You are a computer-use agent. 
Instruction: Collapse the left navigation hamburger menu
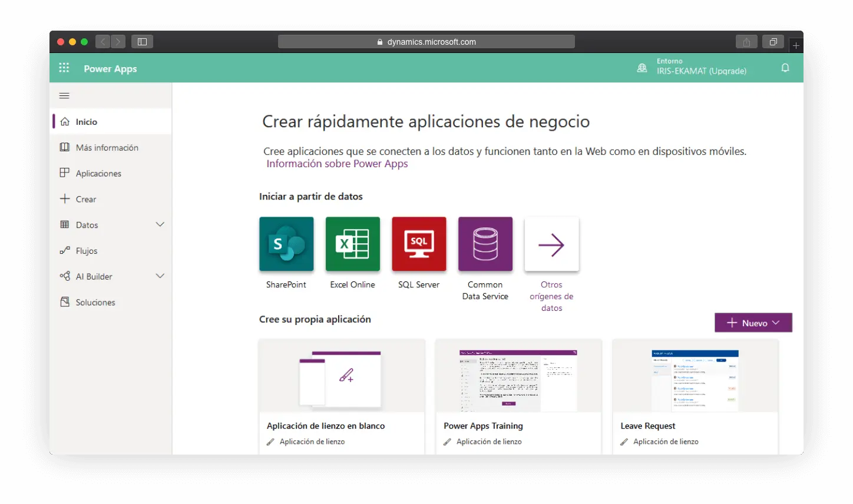click(x=65, y=96)
